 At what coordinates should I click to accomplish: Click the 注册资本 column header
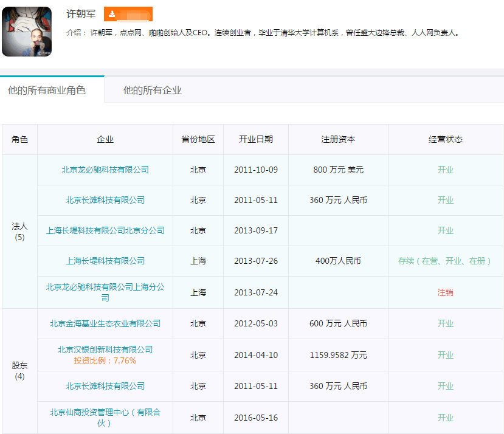tap(338, 140)
